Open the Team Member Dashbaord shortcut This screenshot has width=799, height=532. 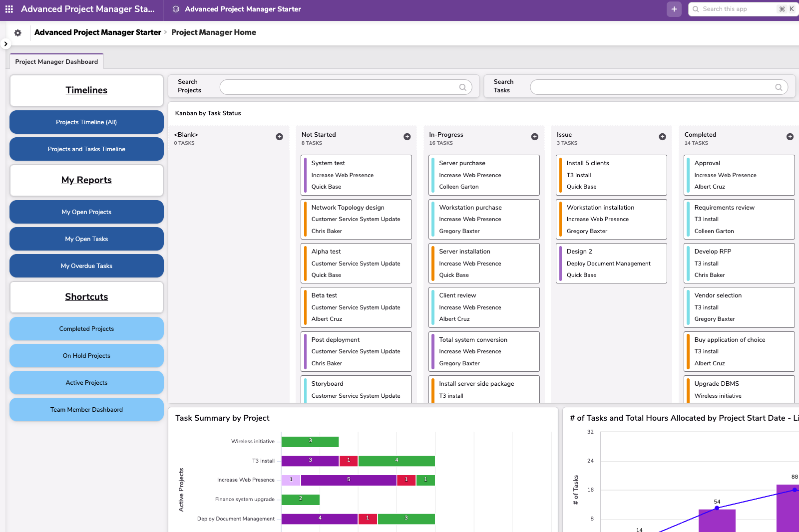pyautogui.click(x=86, y=409)
